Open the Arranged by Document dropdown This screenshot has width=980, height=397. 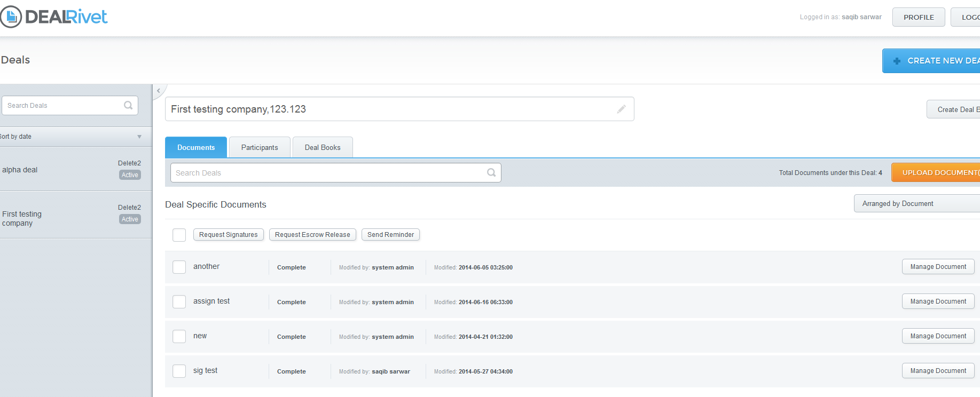[917, 203]
